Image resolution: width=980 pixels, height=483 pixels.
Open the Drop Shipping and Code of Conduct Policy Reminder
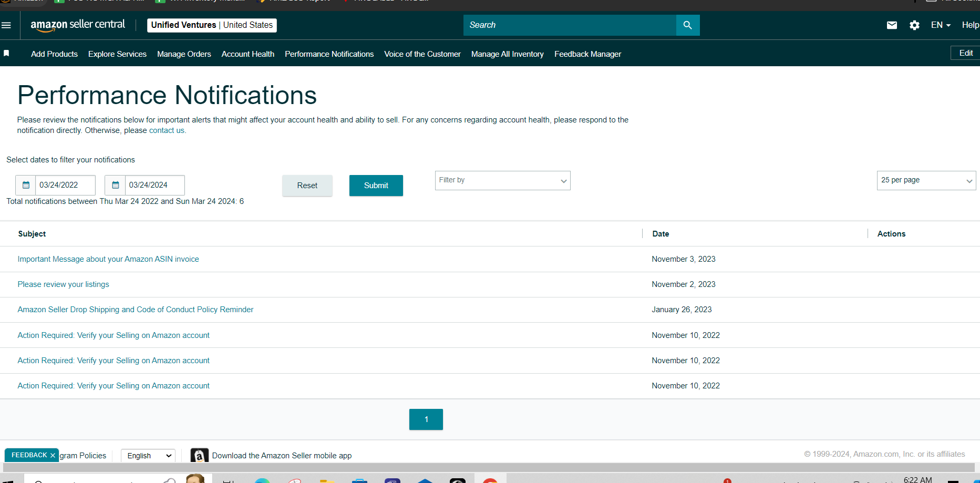(x=136, y=310)
